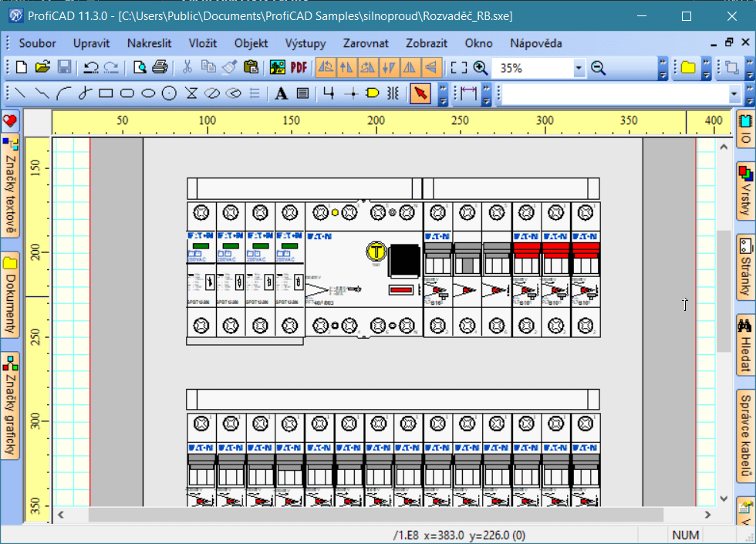Image resolution: width=756 pixels, height=544 pixels.
Task: Select the yellow gate symbol tool
Action: [x=372, y=93]
